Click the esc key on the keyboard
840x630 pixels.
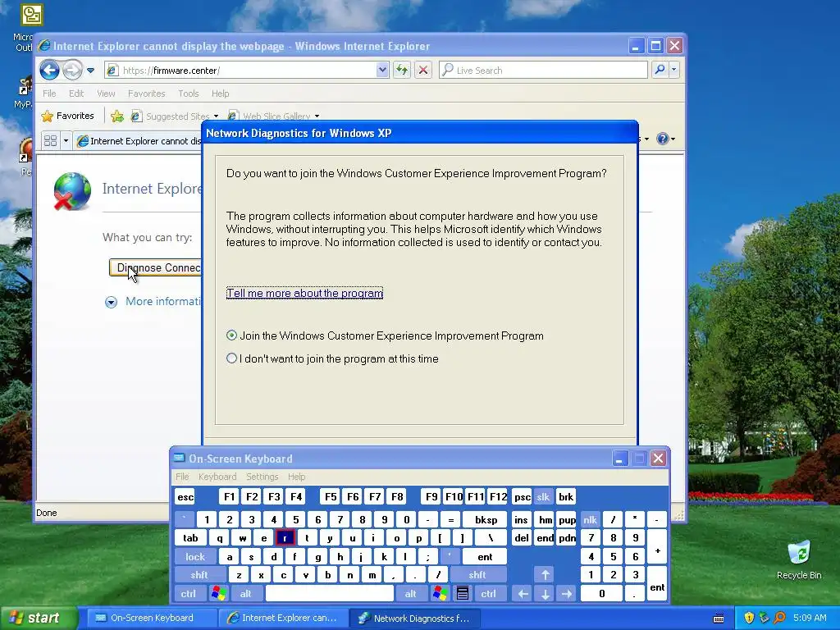click(x=185, y=496)
